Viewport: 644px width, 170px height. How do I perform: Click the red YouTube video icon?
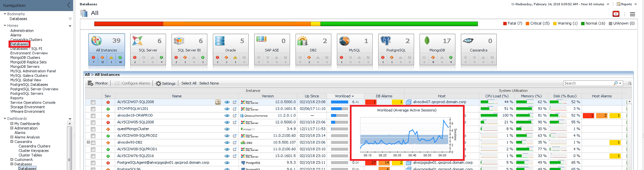click(x=616, y=14)
